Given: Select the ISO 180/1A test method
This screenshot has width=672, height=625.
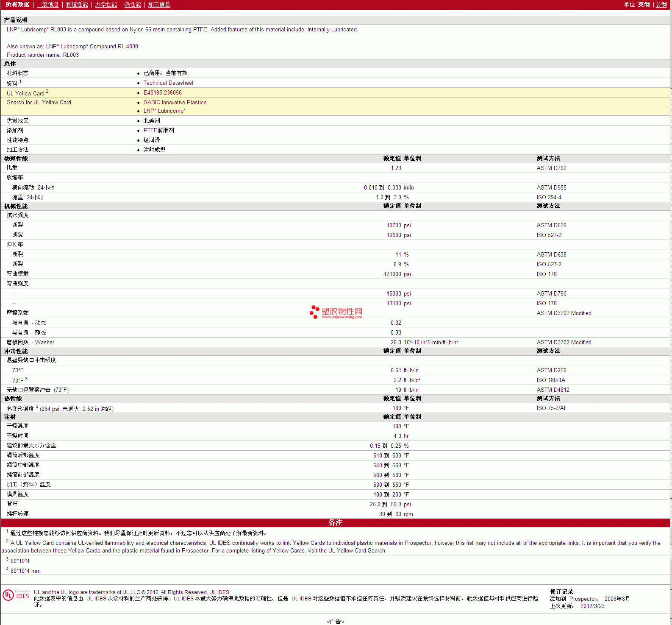Looking at the screenshot, I should [551, 380].
